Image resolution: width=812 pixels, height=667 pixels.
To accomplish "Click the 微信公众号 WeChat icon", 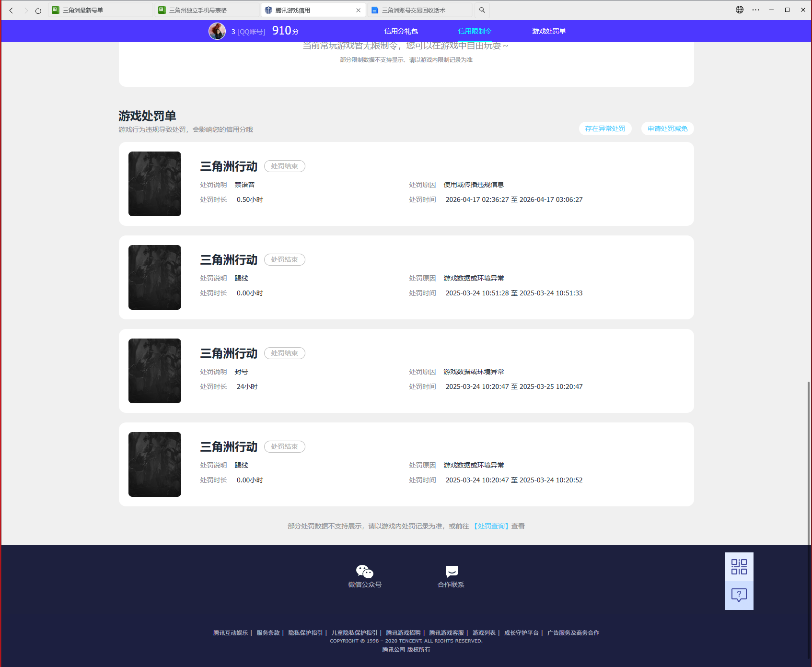I will 365,572.
